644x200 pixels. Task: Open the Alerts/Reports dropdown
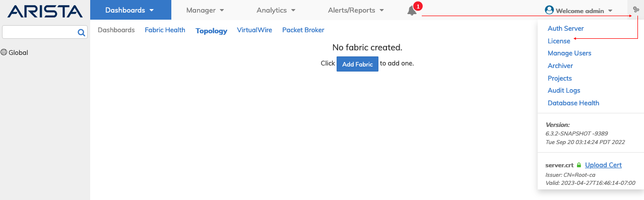coord(356,10)
